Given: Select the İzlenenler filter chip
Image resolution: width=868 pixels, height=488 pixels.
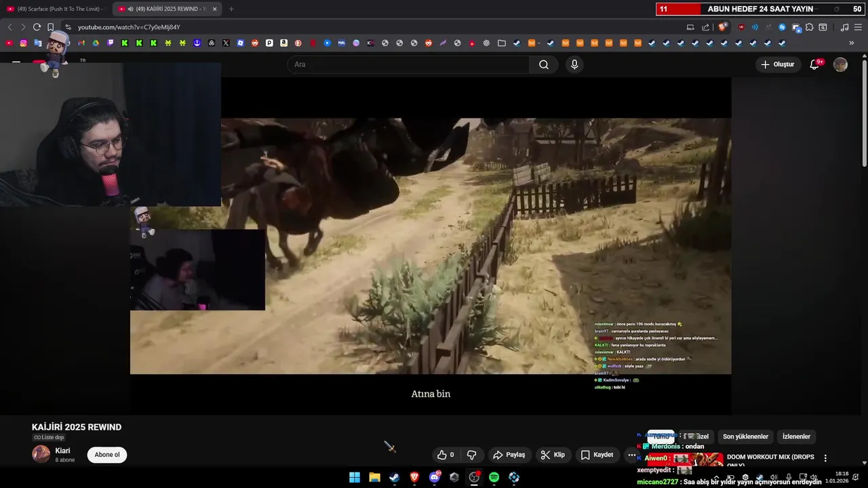Looking at the screenshot, I should [796, 436].
